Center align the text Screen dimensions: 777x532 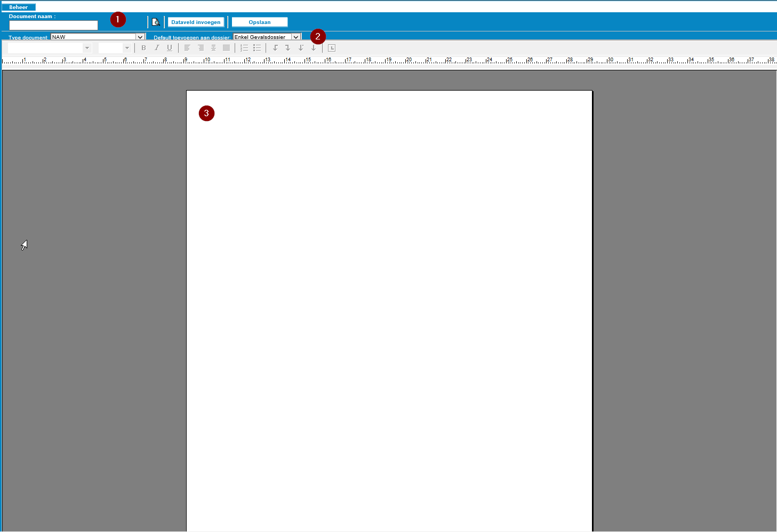click(x=213, y=48)
